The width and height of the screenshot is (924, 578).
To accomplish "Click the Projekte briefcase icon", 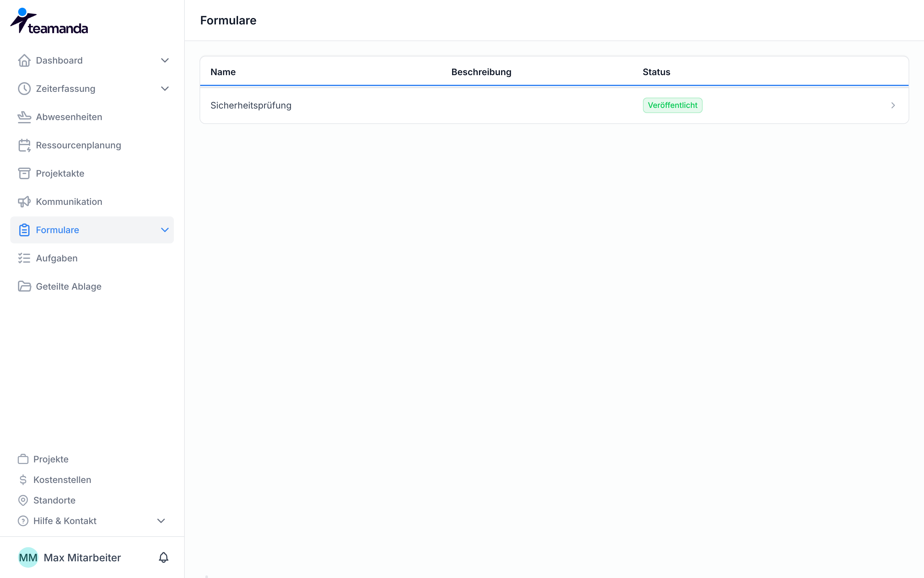I will tap(23, 459).
